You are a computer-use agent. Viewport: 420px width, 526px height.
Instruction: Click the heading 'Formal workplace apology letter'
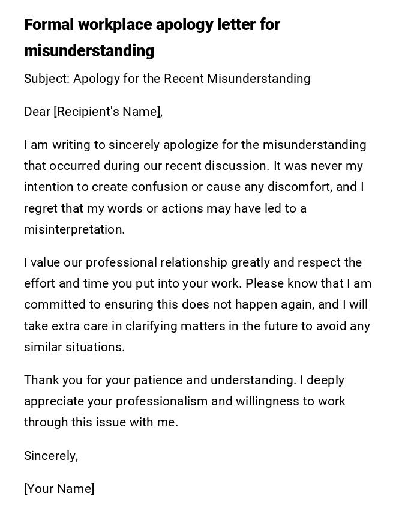(152, 25)
